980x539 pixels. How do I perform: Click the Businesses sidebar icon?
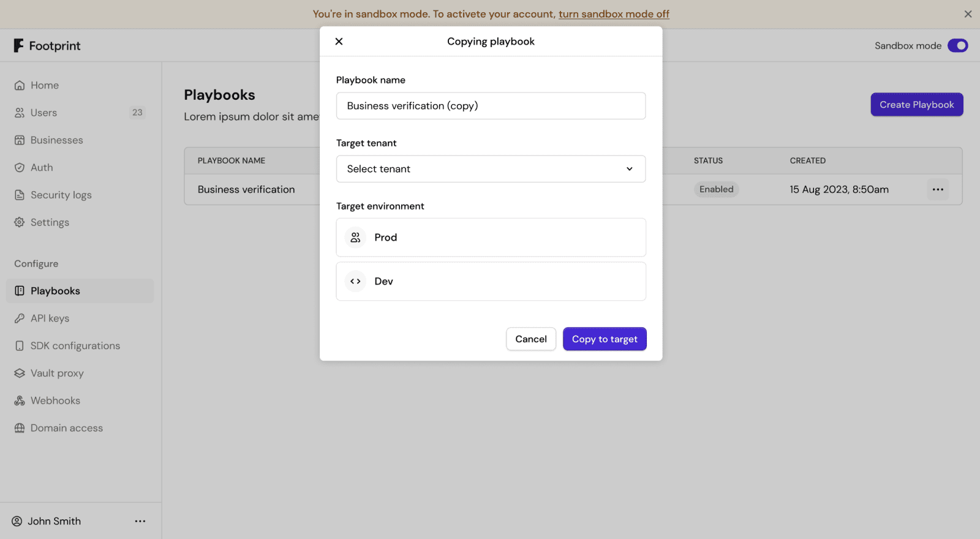(x=20, y=140)
